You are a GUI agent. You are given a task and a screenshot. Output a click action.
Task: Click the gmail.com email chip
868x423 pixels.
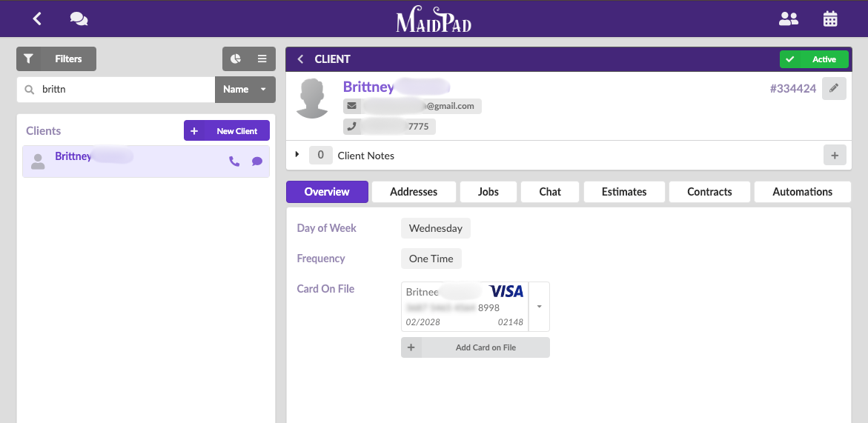click(x=412, y=106)
